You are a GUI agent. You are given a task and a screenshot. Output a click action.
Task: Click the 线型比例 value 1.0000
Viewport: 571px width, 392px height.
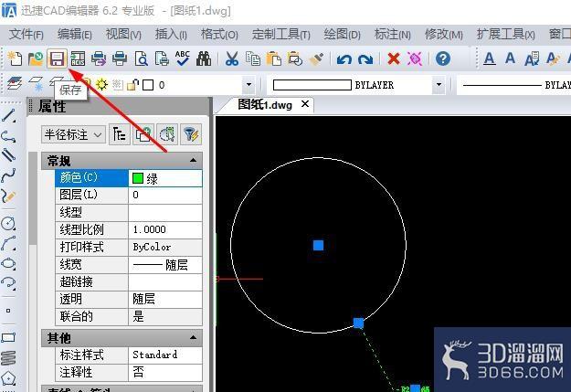pyautogui.click(x=165, y=229)
